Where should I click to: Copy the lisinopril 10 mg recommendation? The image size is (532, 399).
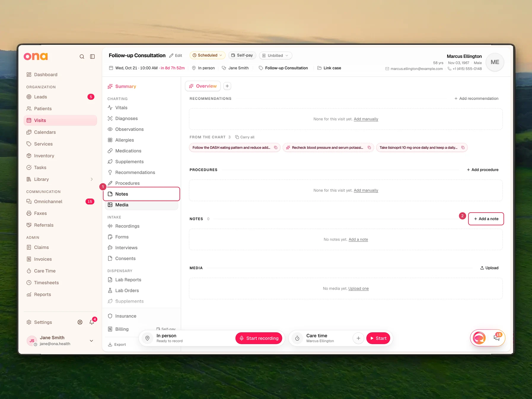coord(463,148)
